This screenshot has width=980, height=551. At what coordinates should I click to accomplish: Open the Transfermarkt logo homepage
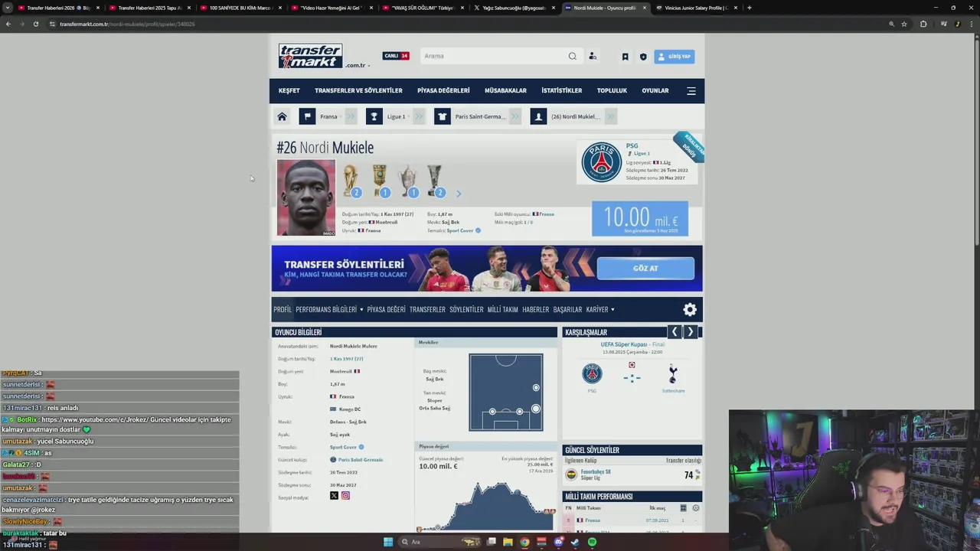(310, 56)
